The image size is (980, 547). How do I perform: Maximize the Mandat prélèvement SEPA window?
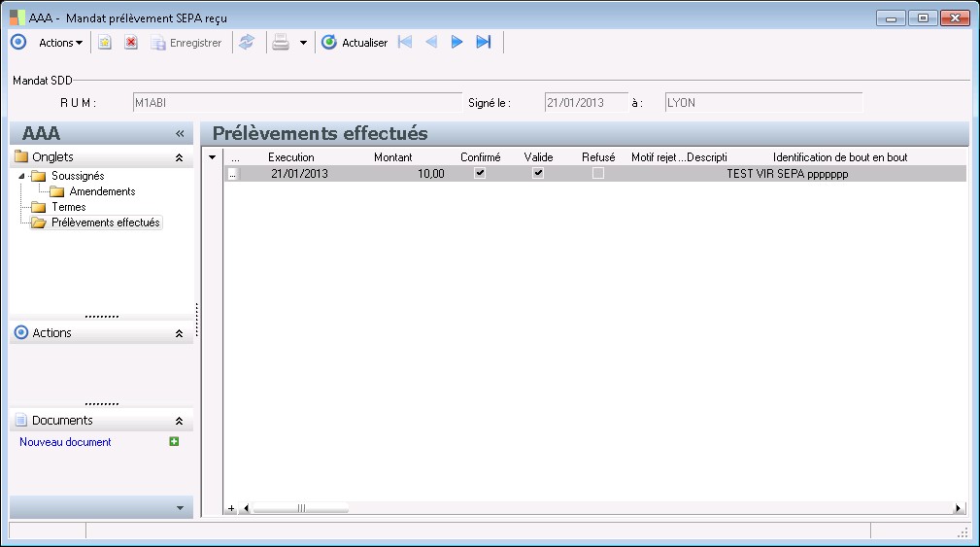923,18
